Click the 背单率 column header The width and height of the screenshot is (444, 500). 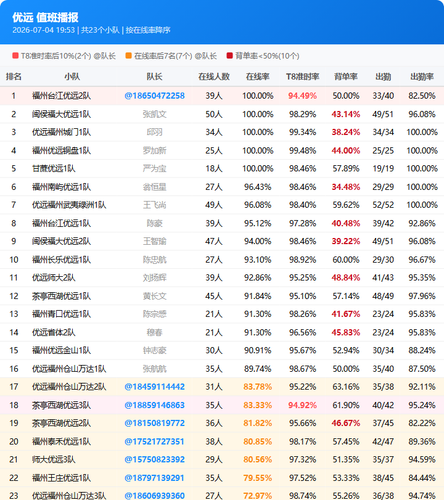pyautogui.click(x=346, y=77)
